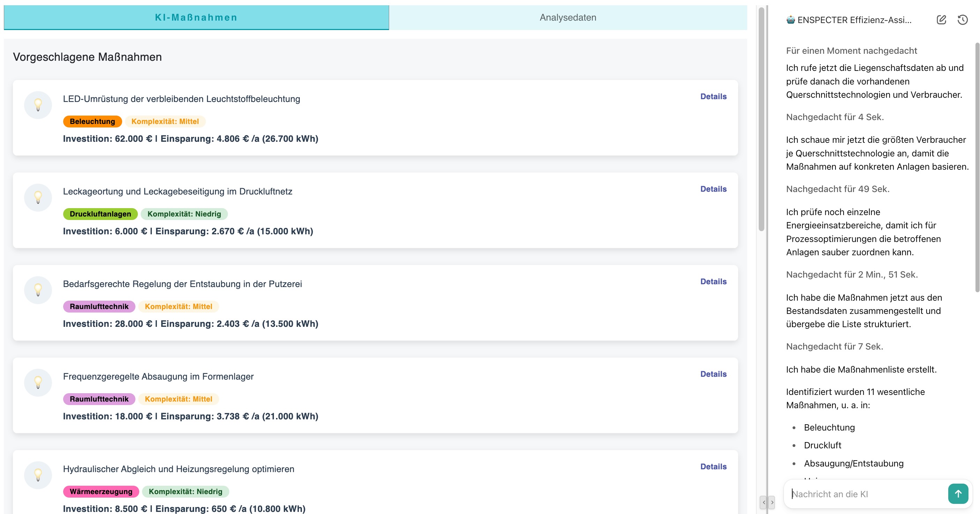Screen dimensions: 980x514
Task: Click Komplexität: Niedrig on Hydraulischer Abgleich card
Action: pyautogui.click(x=186, y=492)
